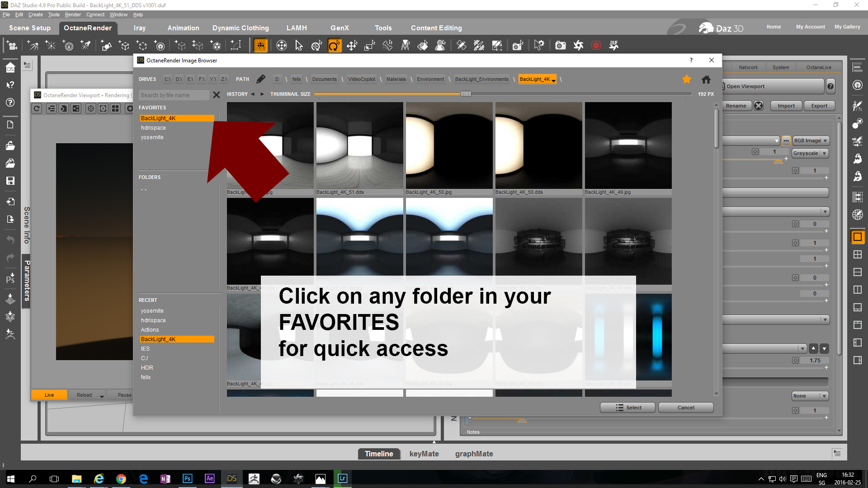Click the favorites star icon

pos(687,79)
